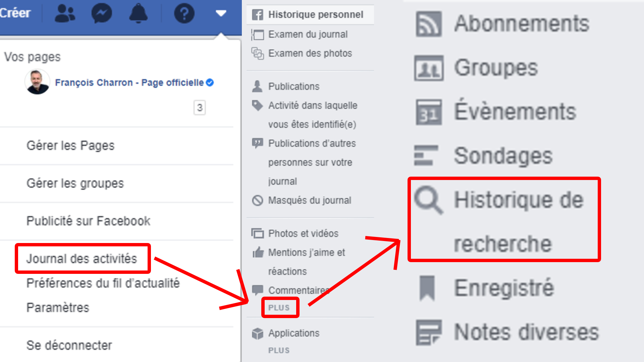Open Sondages

(x=503, y=156)
